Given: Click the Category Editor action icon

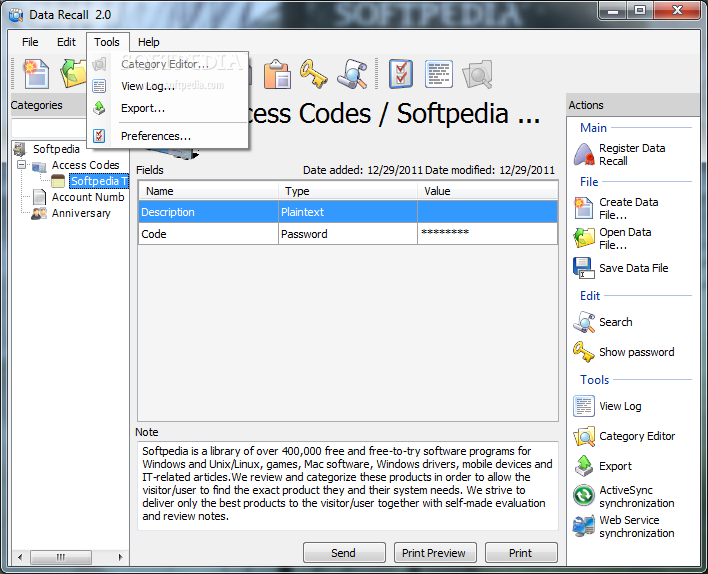Looking at the screenshot, I should tap(584, 436).
